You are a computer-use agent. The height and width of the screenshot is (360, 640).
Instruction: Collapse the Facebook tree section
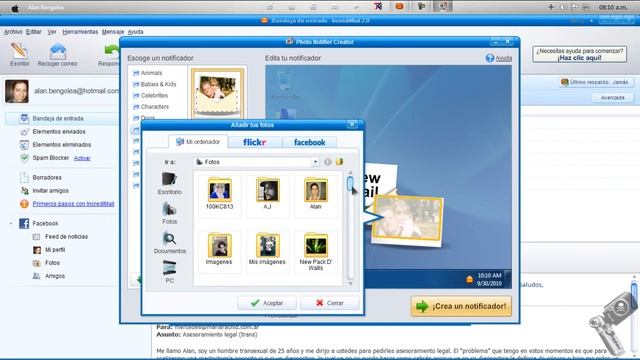pyautogui.click(x=11, y=224)
